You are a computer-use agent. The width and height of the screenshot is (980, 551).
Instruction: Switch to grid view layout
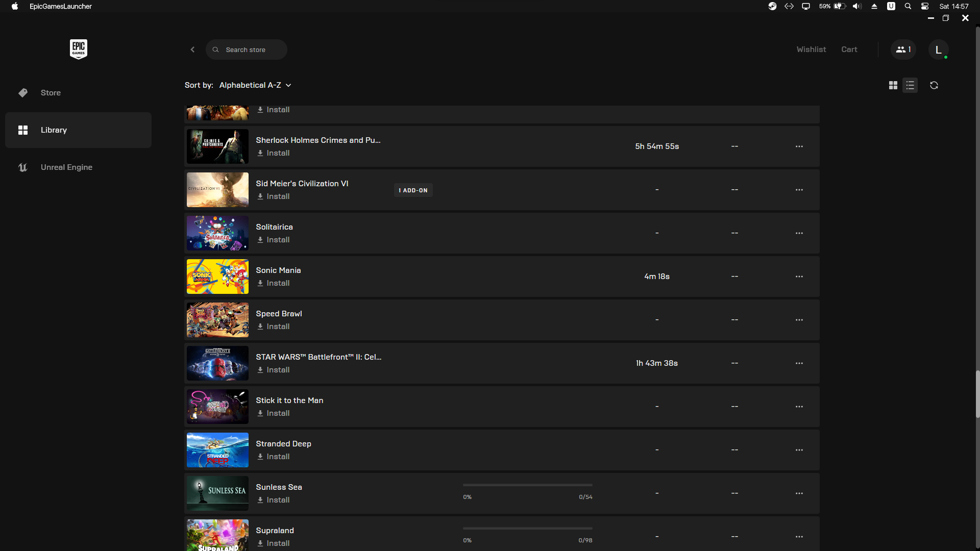coord(893,85)
